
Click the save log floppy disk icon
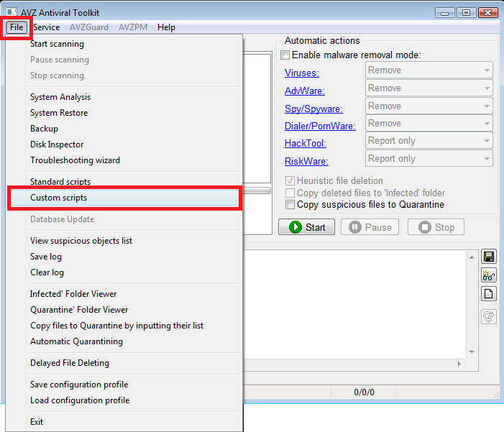coord(489,257)
